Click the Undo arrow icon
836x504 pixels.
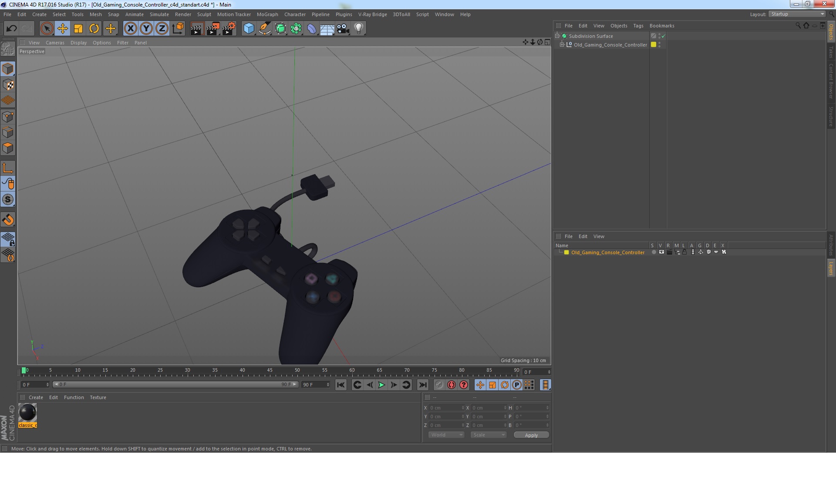(11, 29)
